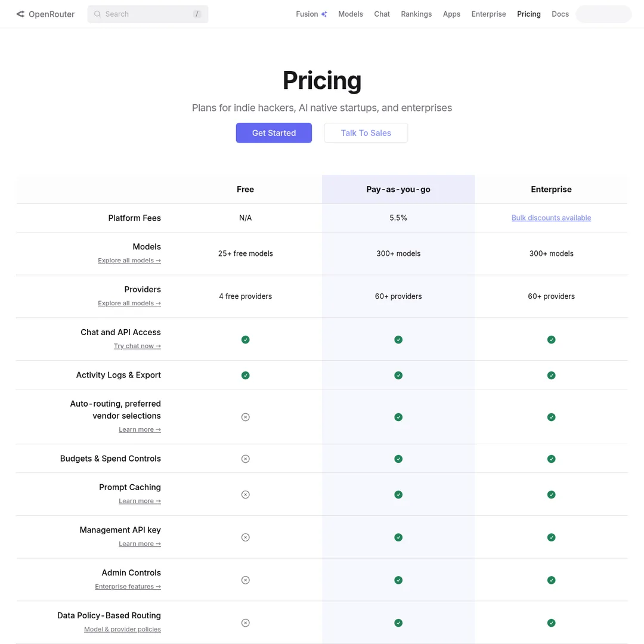Click the OpenRouter logo
The width and height of the screenshot is (644, 644).
[x=45, y=14]
